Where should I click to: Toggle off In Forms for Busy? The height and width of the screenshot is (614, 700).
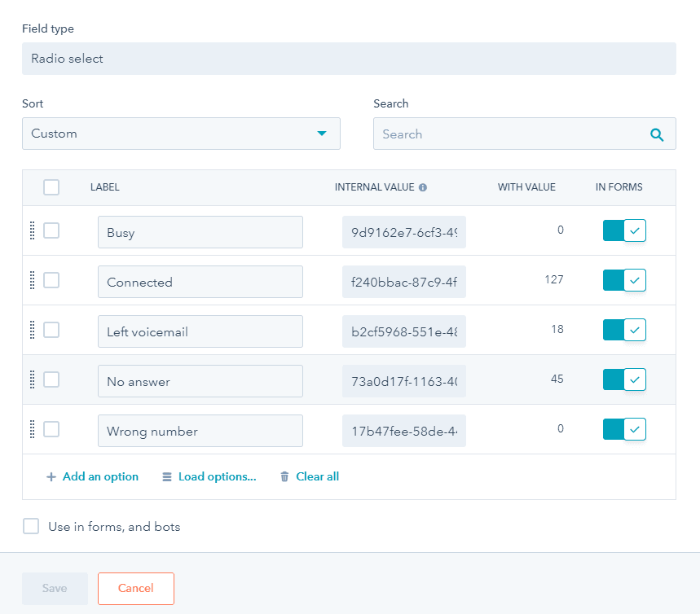pos(624,231)
